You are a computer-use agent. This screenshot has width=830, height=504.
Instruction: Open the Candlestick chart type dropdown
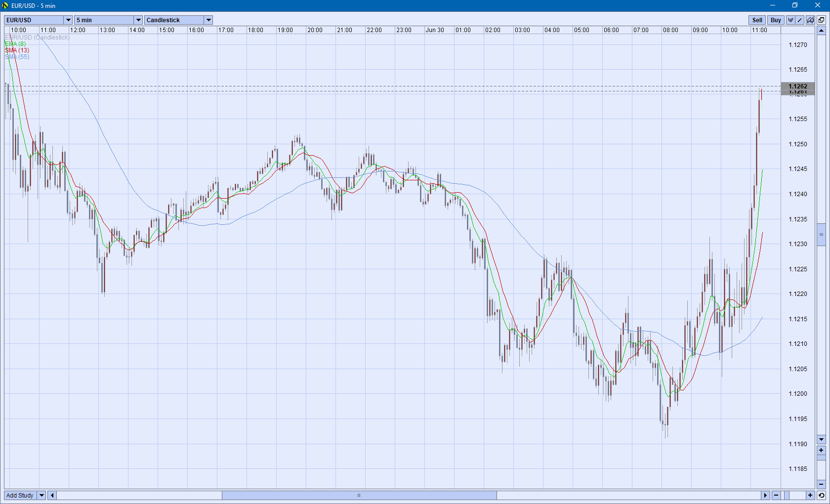coord(208,20)
